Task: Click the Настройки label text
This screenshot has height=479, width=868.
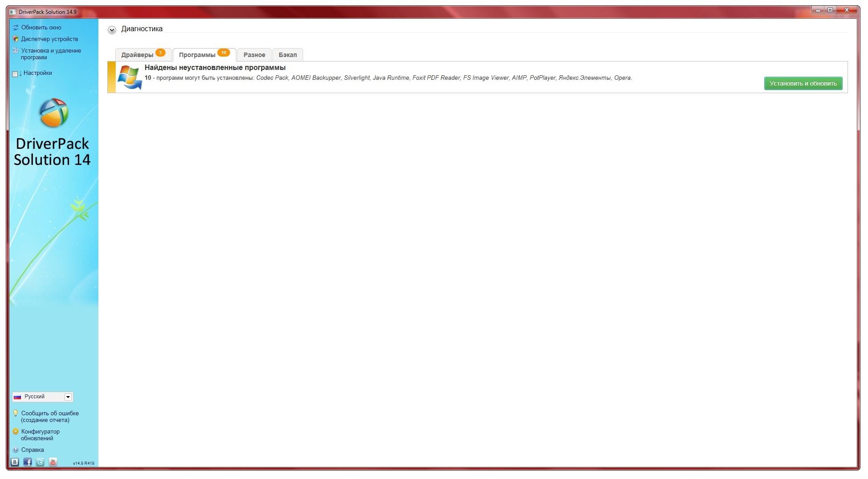Action: pos(38,73)
